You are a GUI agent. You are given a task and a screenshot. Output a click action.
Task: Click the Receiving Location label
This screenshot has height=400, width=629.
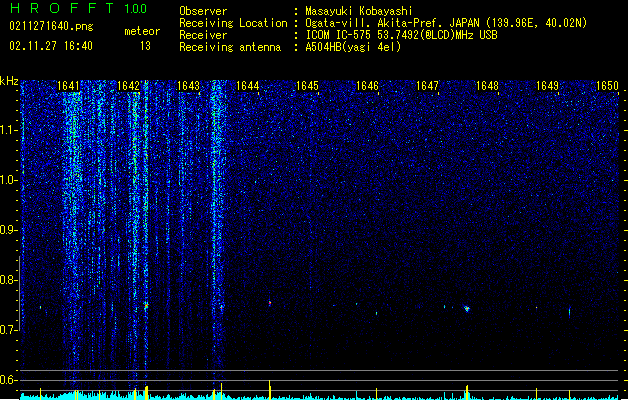(x=233, y=23)
